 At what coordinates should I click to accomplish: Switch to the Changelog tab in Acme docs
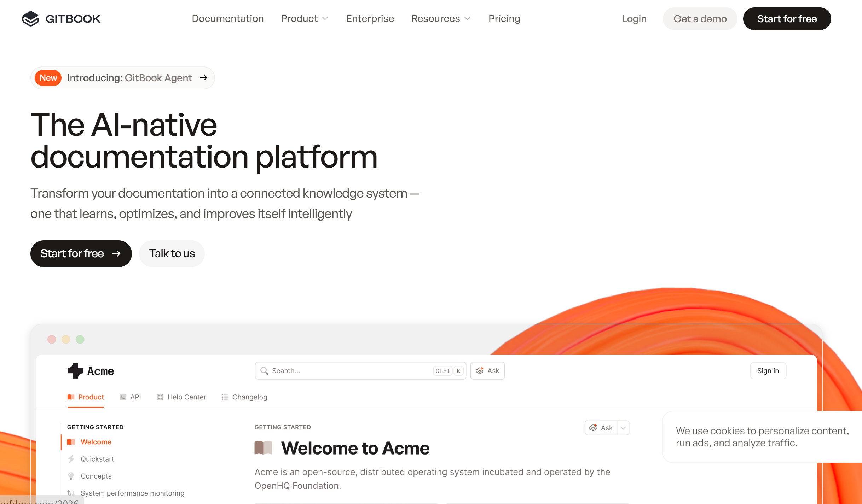244,397
